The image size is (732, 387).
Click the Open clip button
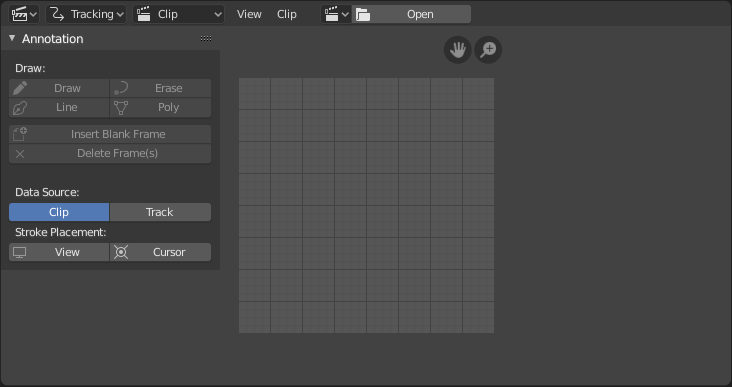click(411, 14)
